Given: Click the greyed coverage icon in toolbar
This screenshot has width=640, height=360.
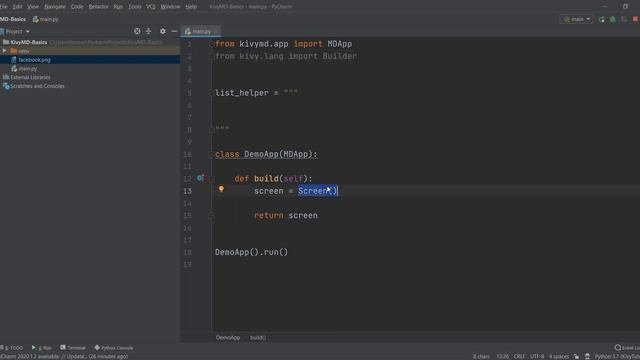Looking at the screenshot, I should coord(624,19).
